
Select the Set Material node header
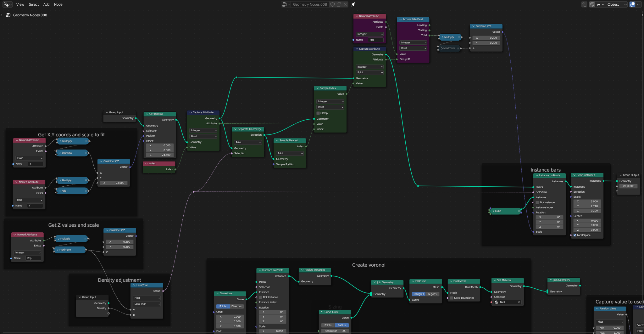(508, 280)
